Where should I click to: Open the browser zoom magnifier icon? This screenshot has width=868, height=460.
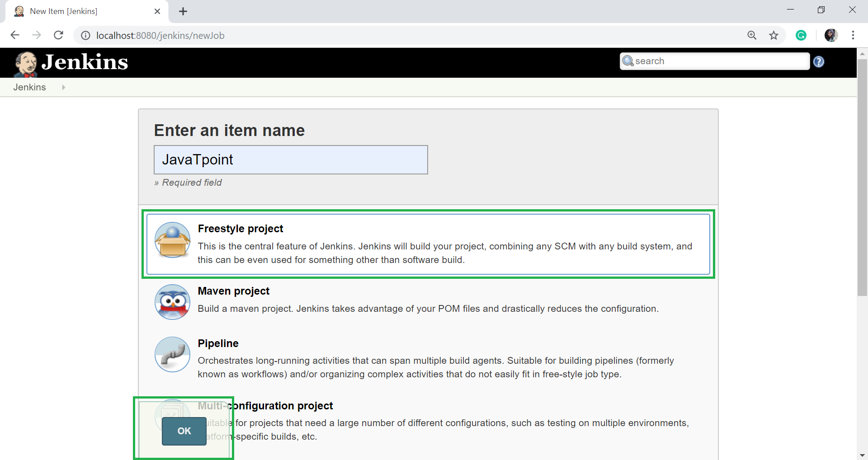tap(752, 35)
